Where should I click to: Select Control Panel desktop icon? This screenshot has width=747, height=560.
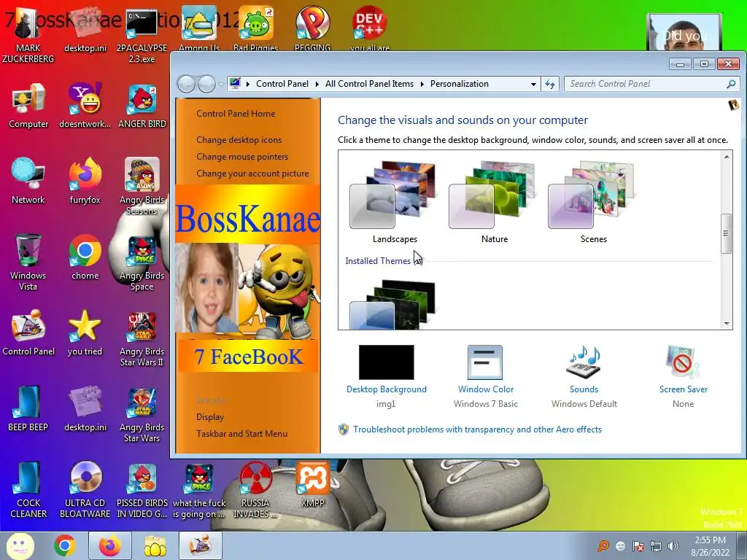28,332
